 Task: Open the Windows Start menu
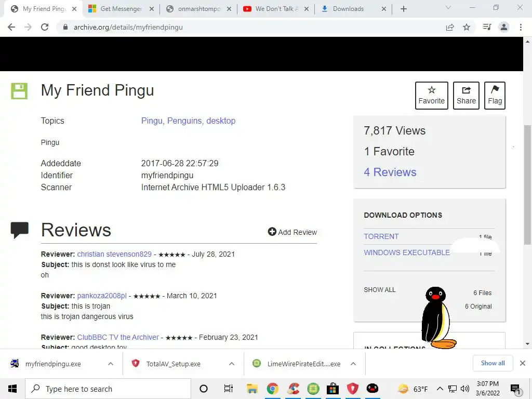(x=12, y=389)
